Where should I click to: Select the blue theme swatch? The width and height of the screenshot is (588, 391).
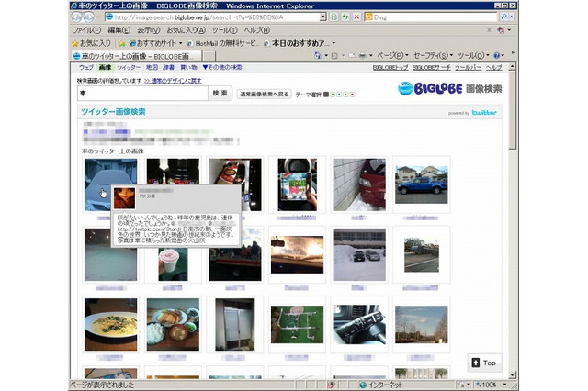[x=339, y=95]
